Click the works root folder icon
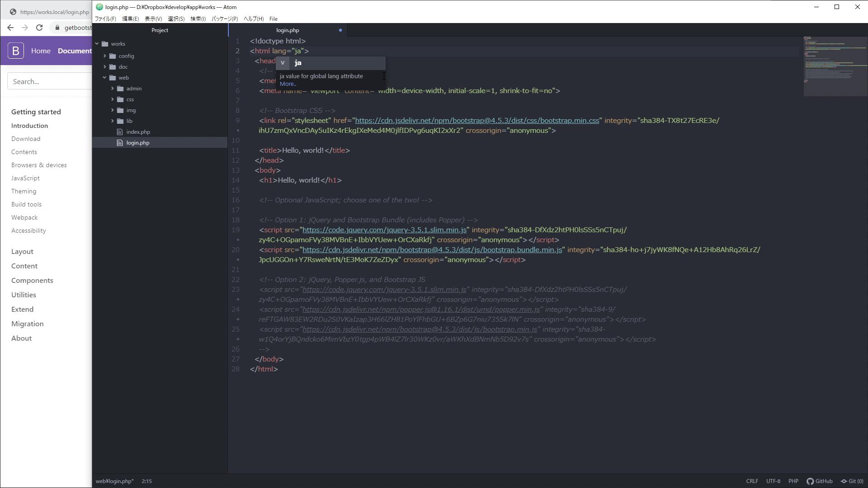 tap(105, 44)
